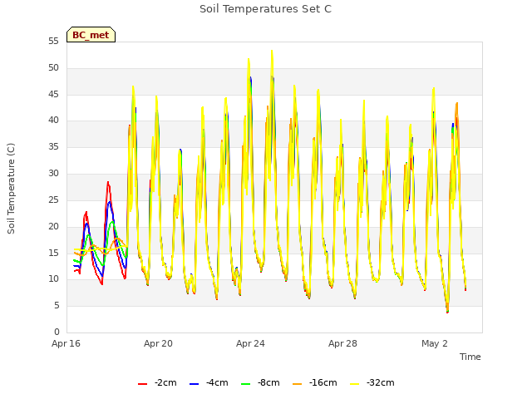Click the 20 y-axis tick label
Viewport: 532px width, 399px height.
(53, 226)
